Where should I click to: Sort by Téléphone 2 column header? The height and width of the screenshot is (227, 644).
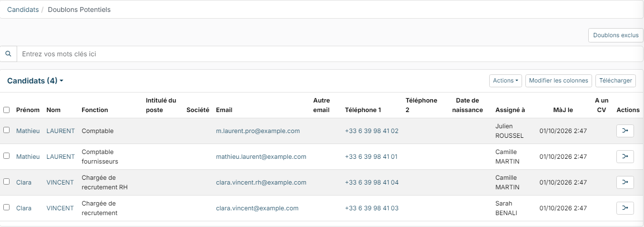click(422, 105)
